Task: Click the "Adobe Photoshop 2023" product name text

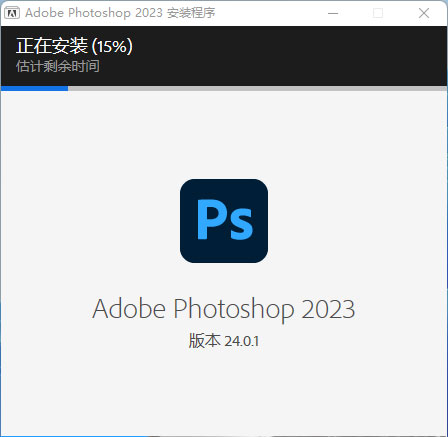Action: 224,309
